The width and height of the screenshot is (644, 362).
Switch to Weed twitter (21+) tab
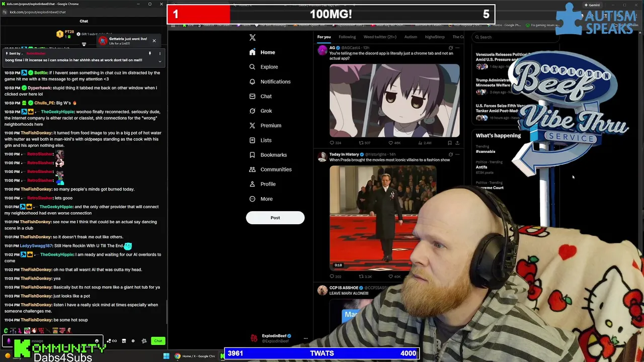[380, 37]
